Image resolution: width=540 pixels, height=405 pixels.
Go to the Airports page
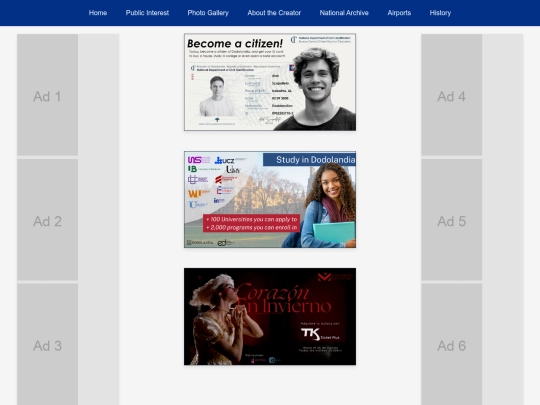point(399,13)
